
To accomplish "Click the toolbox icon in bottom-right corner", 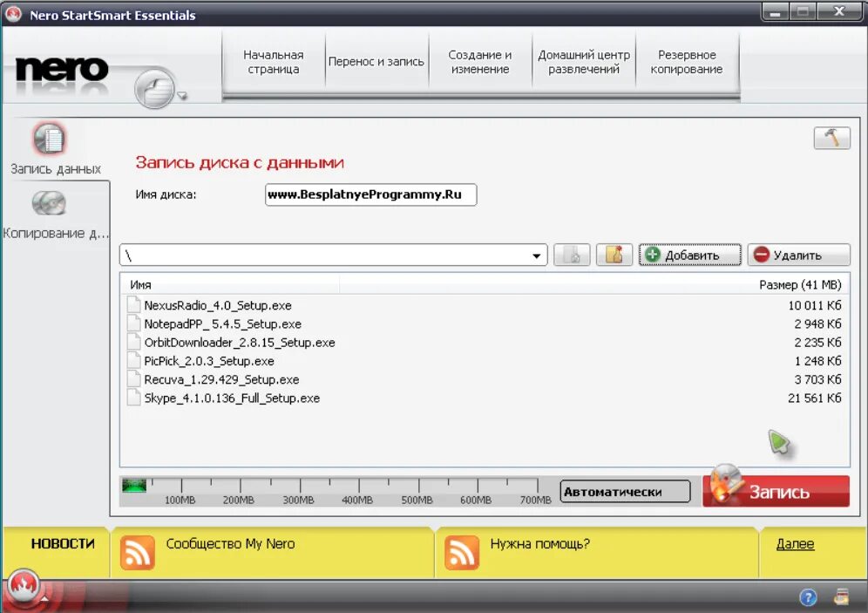I will pos(841,597).
